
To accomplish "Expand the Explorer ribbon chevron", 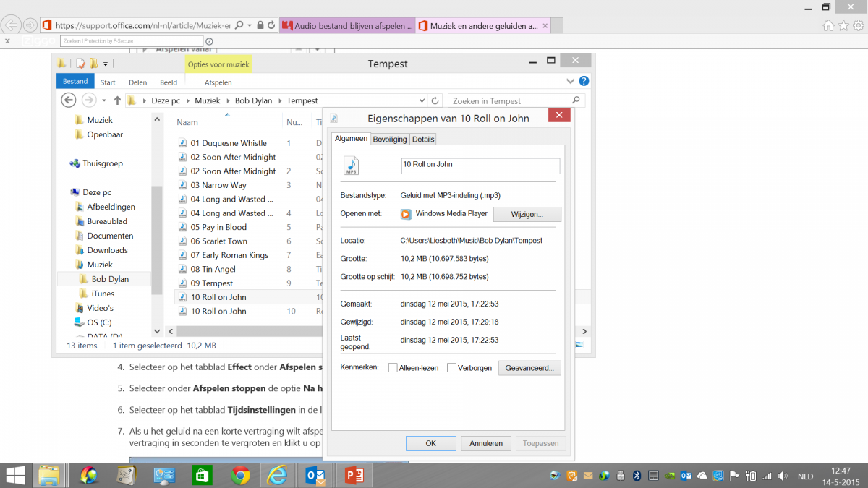I will (570, 82).
